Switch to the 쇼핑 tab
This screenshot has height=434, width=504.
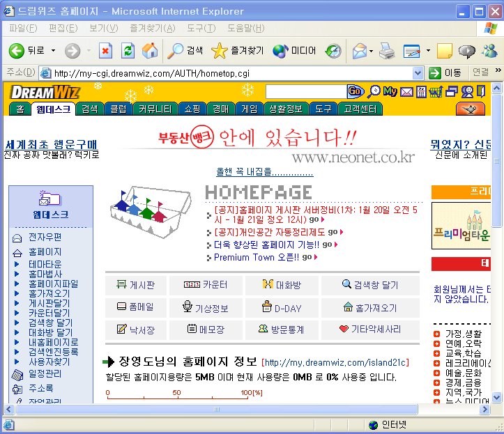click(192, 109)
